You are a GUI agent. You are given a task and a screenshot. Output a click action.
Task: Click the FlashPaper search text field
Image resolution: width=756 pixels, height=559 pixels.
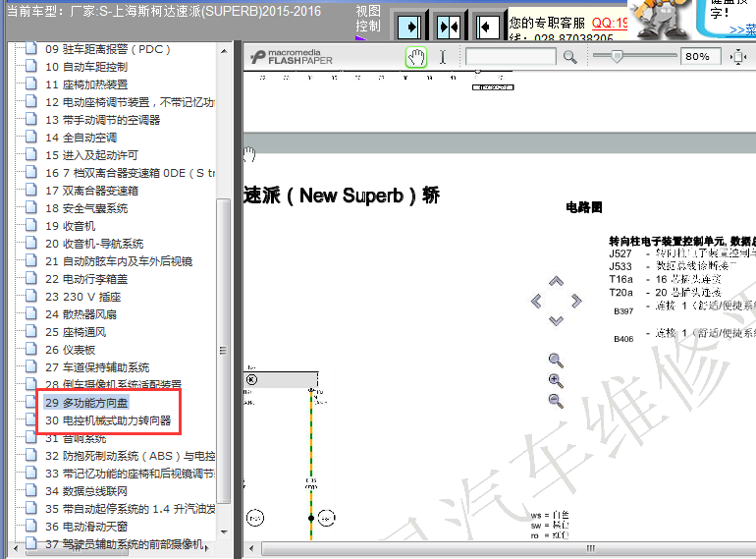(511, 56)
